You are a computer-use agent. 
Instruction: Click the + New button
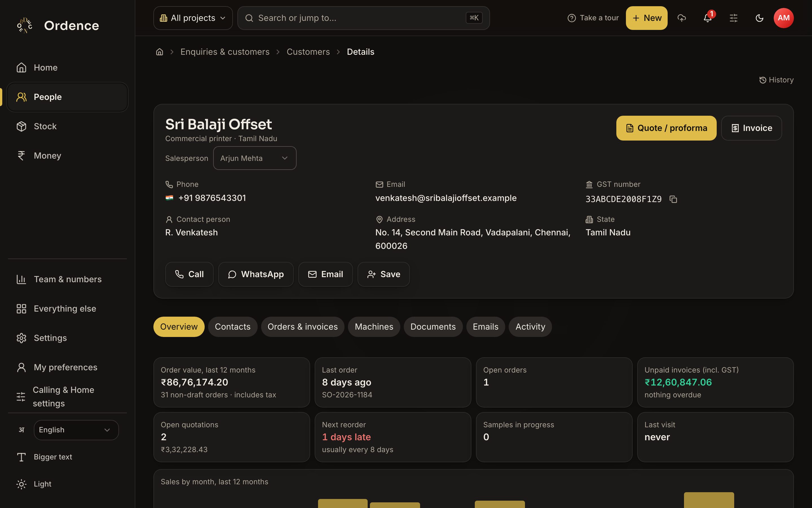coord(646,18)
